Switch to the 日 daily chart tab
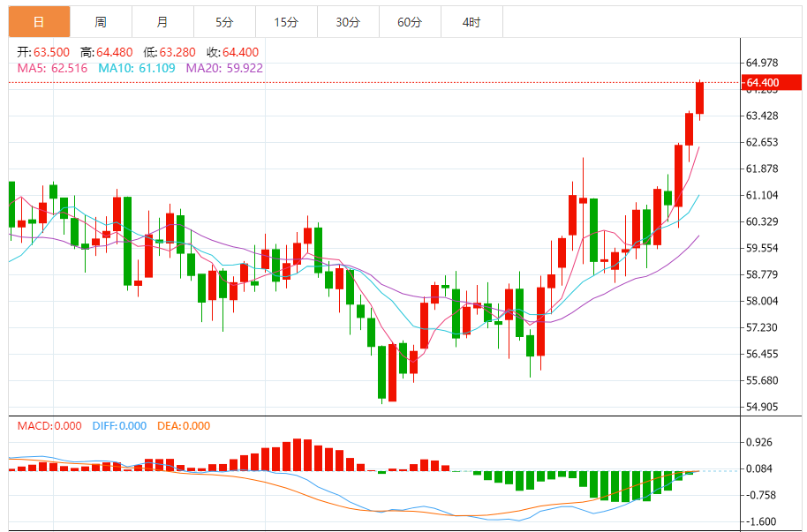The height and width of the screenshot is (532, 807). tap(39, 22)
